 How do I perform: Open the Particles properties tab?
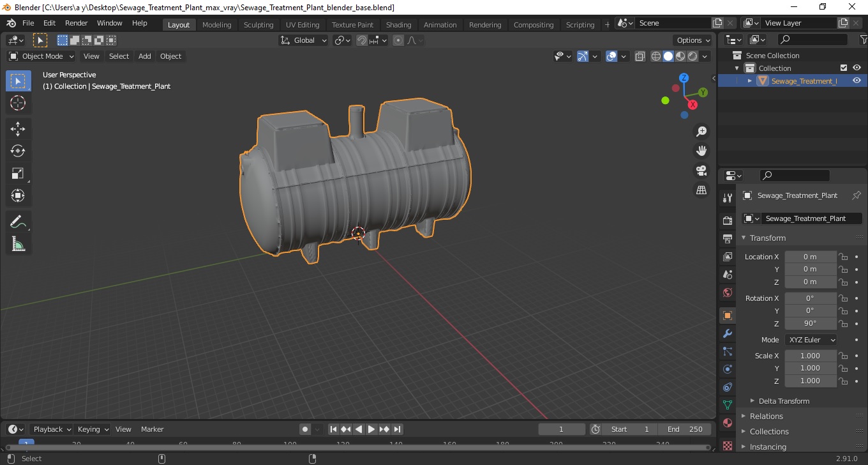pos(727,351)
